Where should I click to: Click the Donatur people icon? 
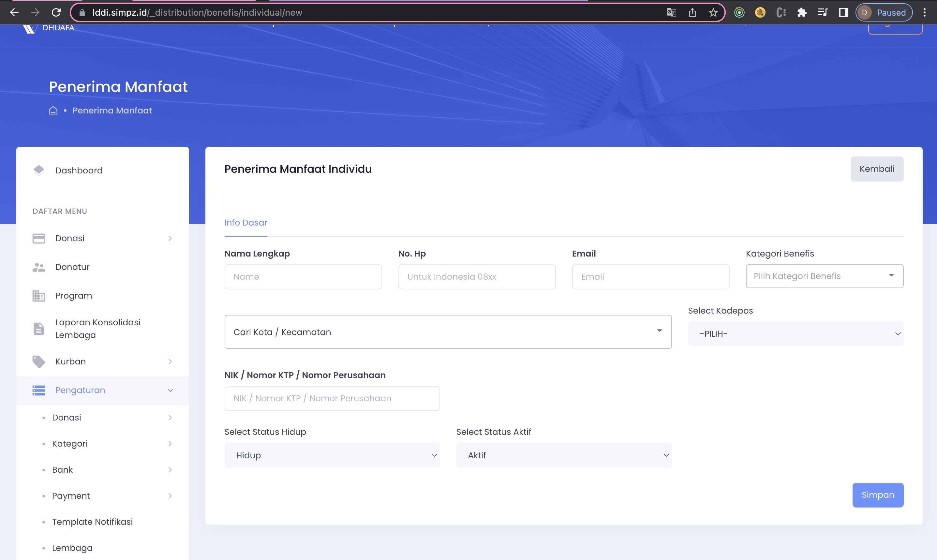38,267
